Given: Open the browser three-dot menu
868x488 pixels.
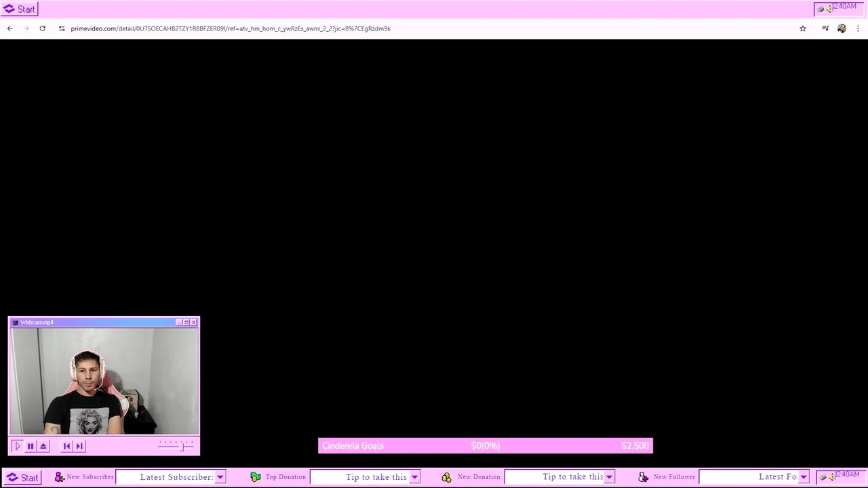Looking at the screenshot, I should 859,28.
